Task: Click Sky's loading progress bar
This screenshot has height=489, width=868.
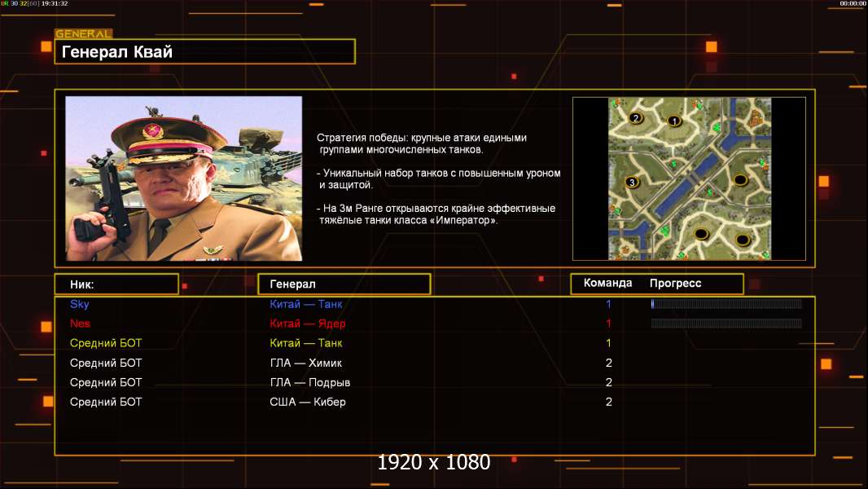Action: click(726, 303)
